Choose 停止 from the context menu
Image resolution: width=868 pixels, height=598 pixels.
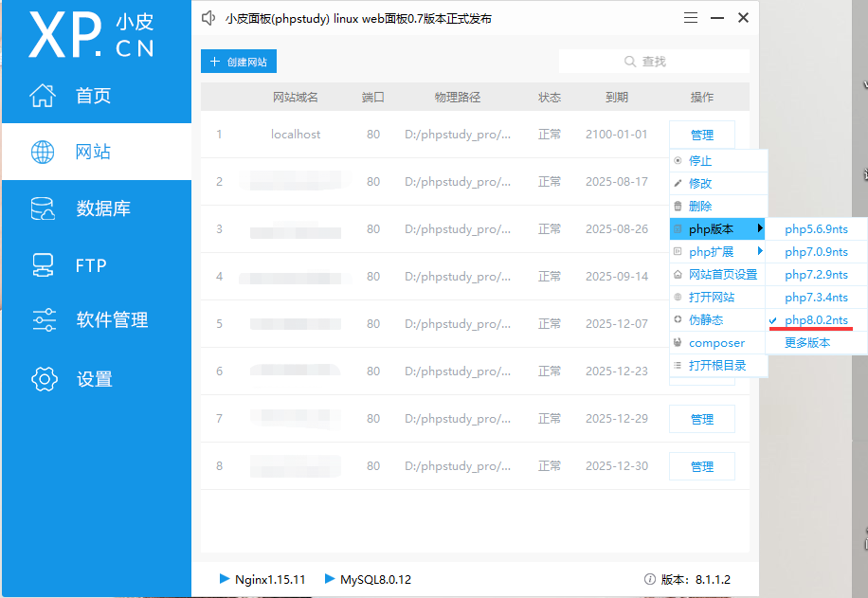718,160
